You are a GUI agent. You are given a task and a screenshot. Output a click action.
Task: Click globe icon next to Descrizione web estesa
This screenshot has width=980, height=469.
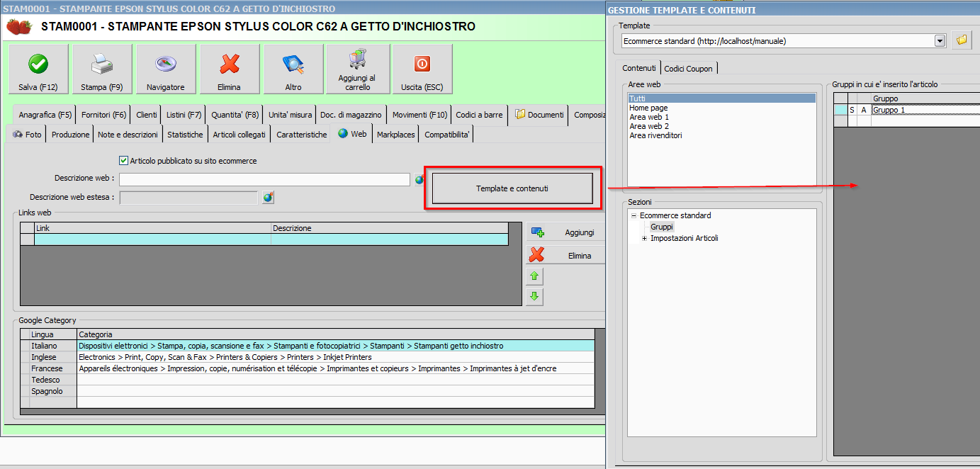coord(268,198)
